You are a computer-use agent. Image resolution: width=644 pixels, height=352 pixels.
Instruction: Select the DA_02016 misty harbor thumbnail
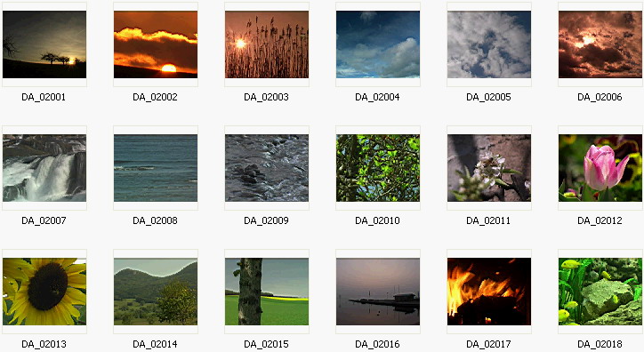(378, 292)
